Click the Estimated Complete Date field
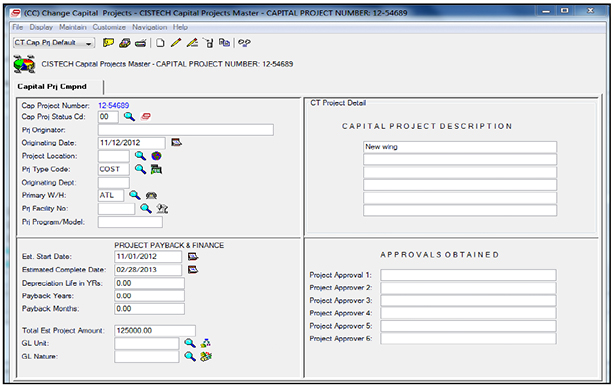The width and height of the screenshot is (615, 389). click(x=148, y=270)
